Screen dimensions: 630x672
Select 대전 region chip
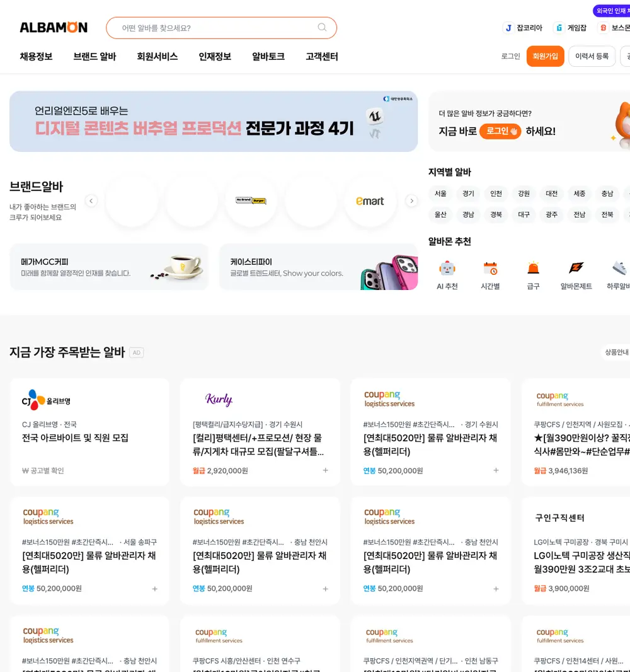pyautogui.click(x=552, y=194)
